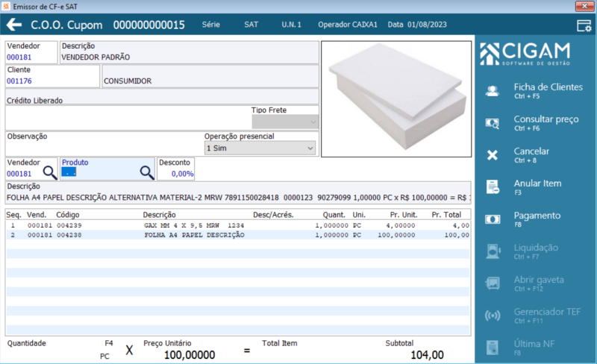Click the Última NF button

coord(534,348)
